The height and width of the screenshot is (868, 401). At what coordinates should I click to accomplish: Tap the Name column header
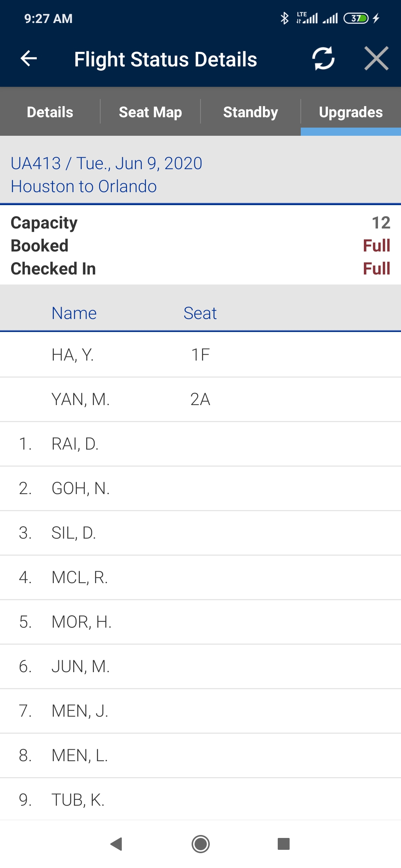click(x=74, y=313)
